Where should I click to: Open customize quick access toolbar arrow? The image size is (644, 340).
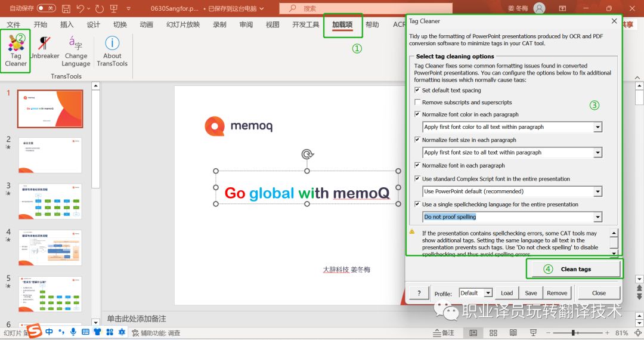[129, 8]
